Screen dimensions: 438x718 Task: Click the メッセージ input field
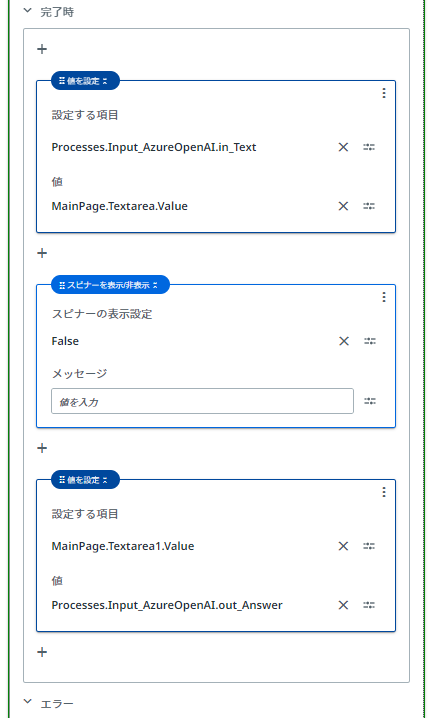(202, 401)
